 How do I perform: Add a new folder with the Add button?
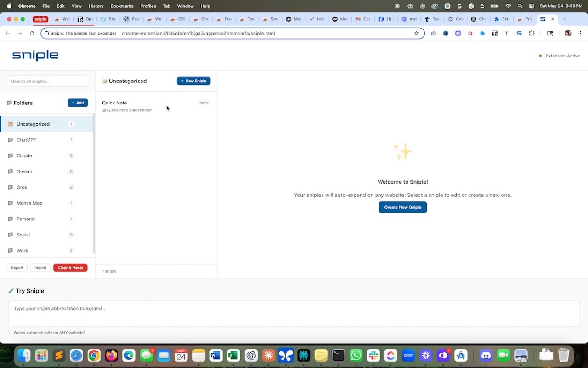(x=78, y=103)
